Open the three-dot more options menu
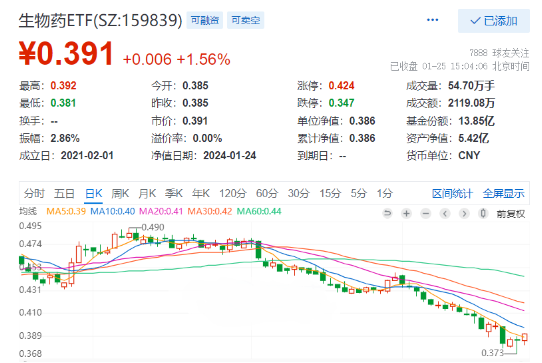 click(432, 20)
